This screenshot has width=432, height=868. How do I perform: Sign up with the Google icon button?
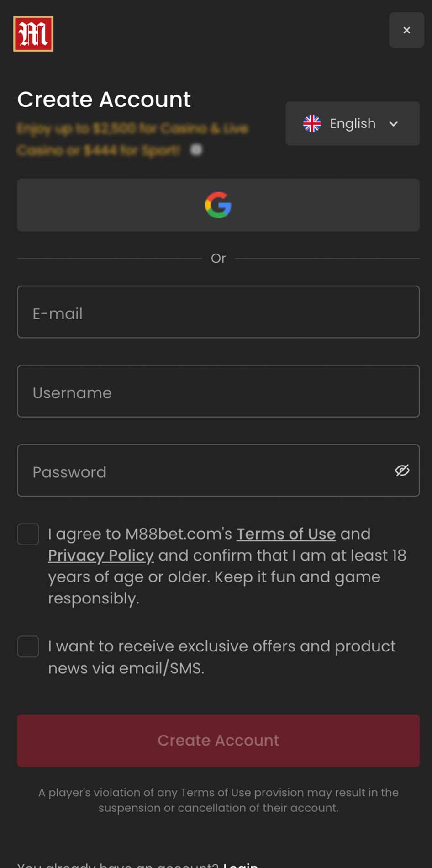218,205
